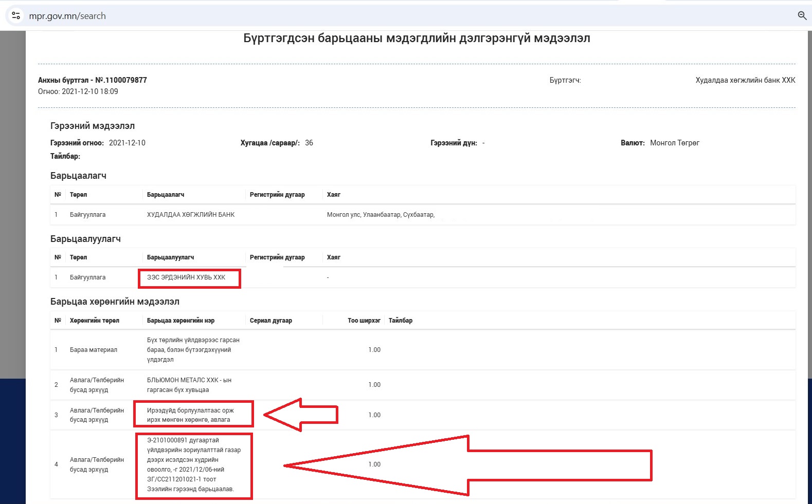The image size is (812, 504).
Task: Click the page title about Бүртгэгдсэн барьцааны мэдэгдэл
Action: 417,39
